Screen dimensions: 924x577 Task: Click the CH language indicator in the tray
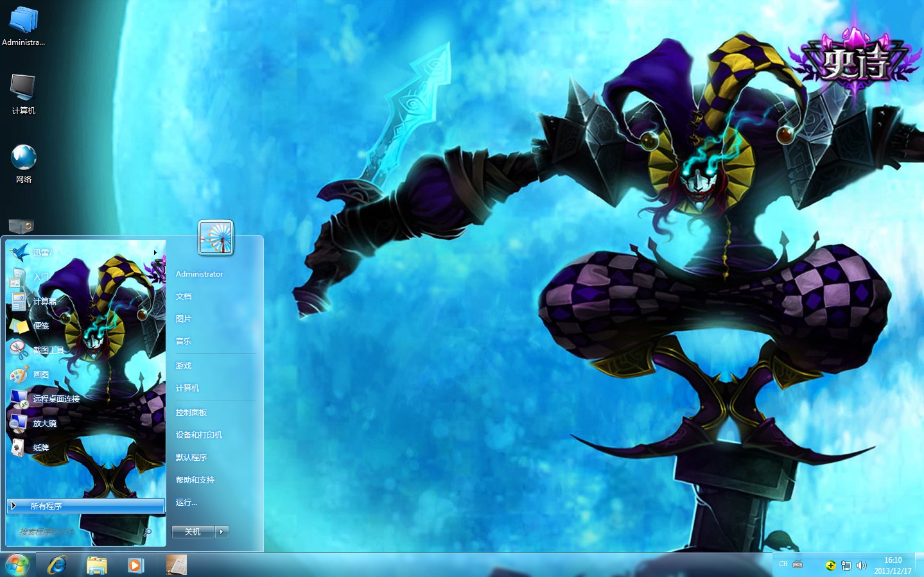pyautogui.click(x=783, y=564)
